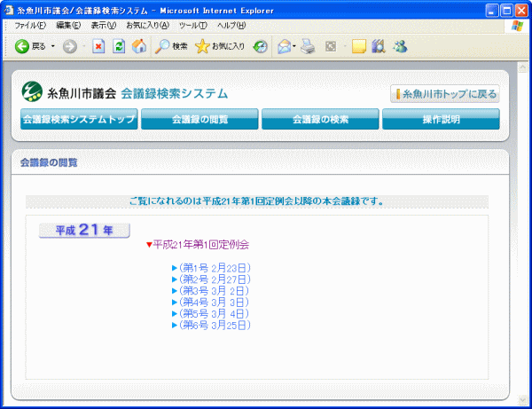Click scrollbar up arrow
This screenshot has height=409, width=532.
pyautogui.click(x=522, y=67)
